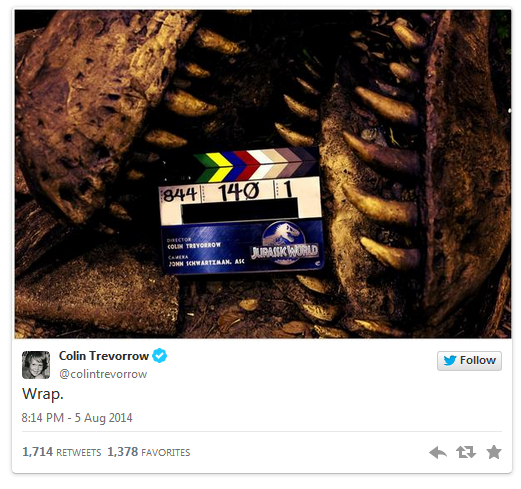Viewport: 521px width, 489px height.
Task: Click the scene number 140 on the slate
Action: pos(238,192)
